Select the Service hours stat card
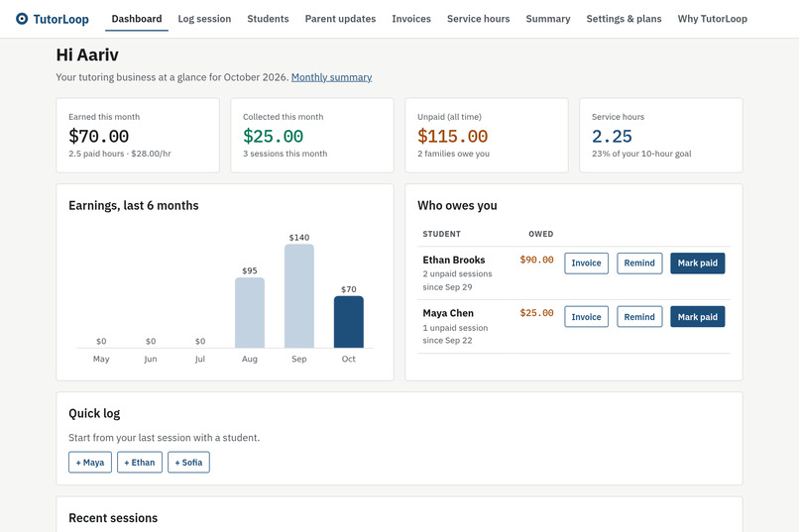 coord(661,136)
